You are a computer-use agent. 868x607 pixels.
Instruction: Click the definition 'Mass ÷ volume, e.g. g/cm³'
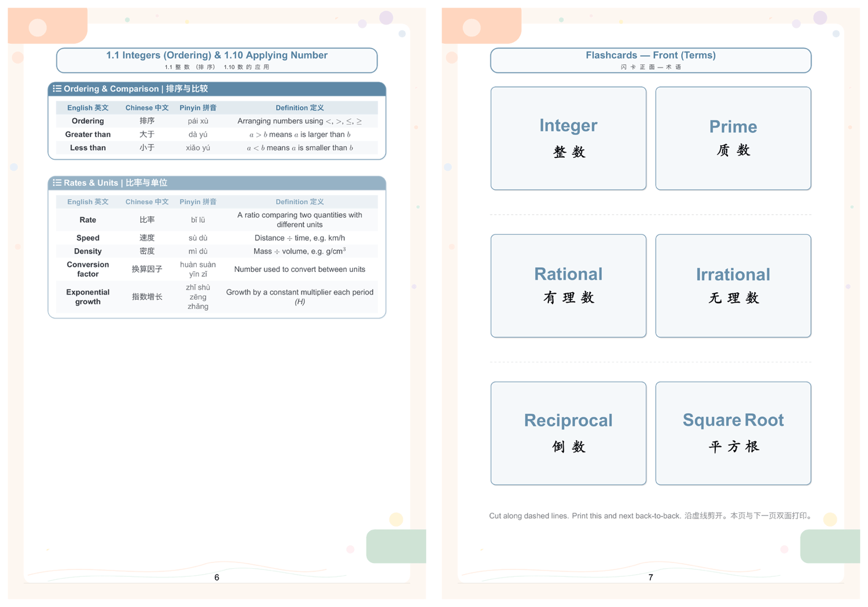300,251
